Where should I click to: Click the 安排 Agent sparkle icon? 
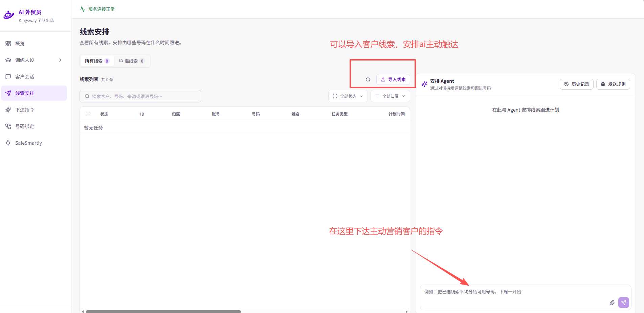(424, 84)
